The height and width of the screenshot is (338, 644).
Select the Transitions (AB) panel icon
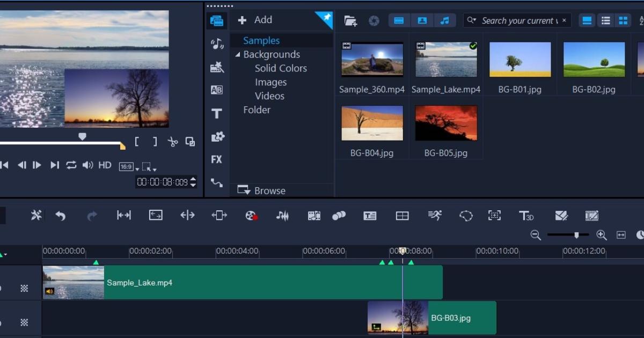tap(216, 89)
